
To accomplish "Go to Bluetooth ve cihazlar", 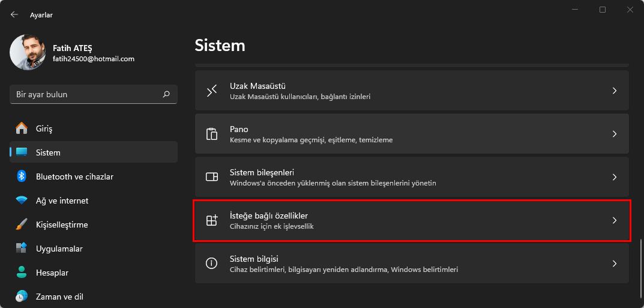I will [x=94, y=177].
